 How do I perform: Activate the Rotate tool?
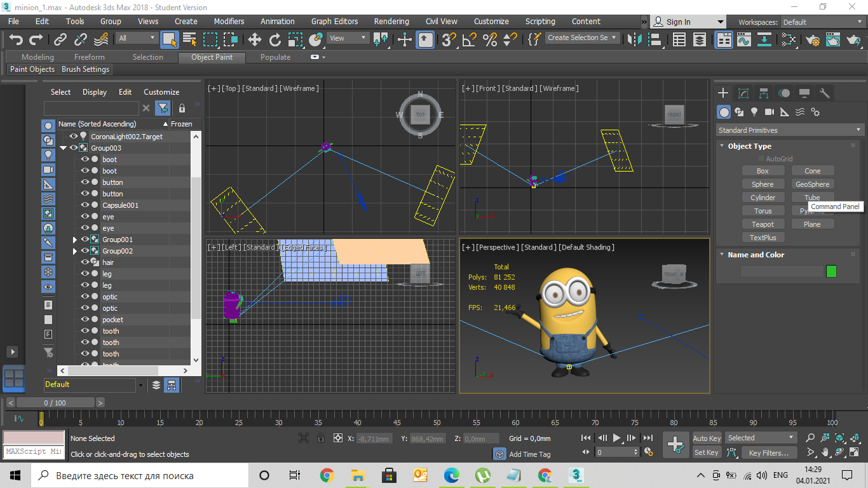[275, 40]
